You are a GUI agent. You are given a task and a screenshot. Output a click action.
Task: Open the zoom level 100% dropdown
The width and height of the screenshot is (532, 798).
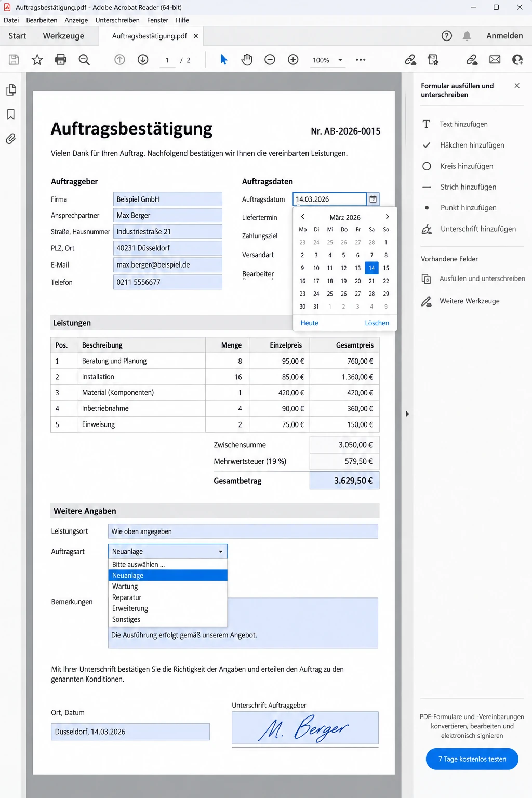click(340, 60)
